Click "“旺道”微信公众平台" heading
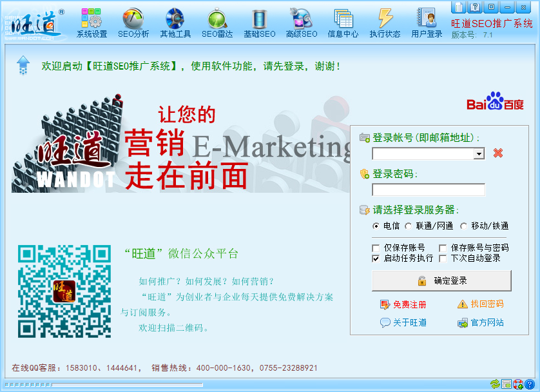This screenshot has height=392, width=540. [182, 254]
